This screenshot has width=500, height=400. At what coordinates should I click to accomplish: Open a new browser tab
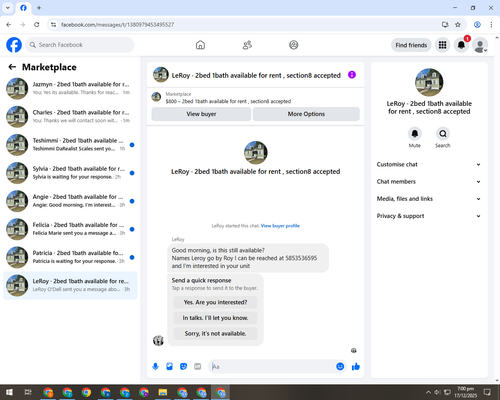pyautogui.click(x=39, y=8)
